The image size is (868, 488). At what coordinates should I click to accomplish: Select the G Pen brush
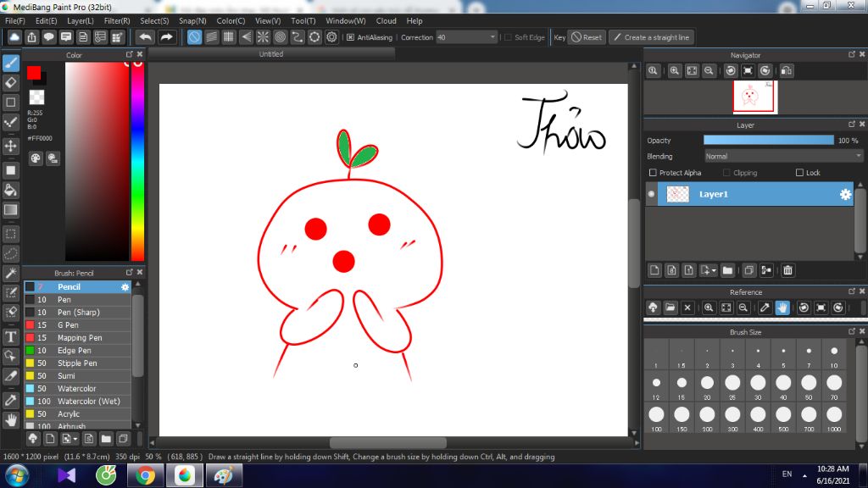77,324
